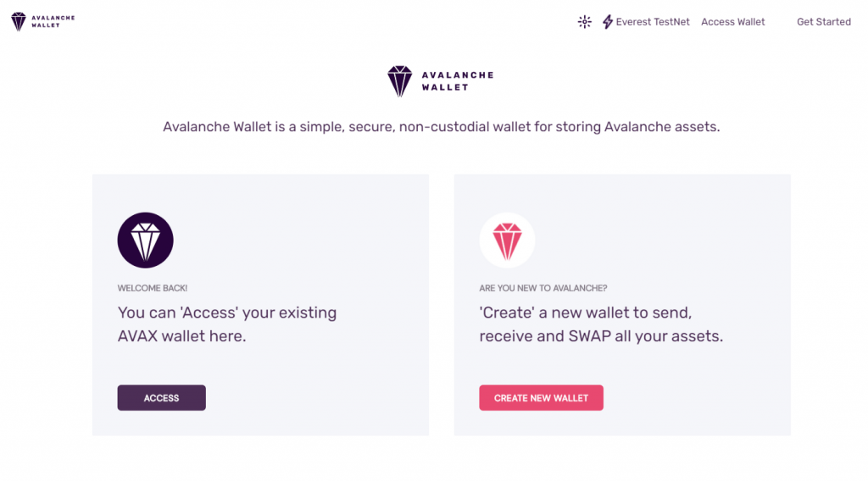
Task: Click the pink CREATE NEW WALLET button
Action: [541, 397]
